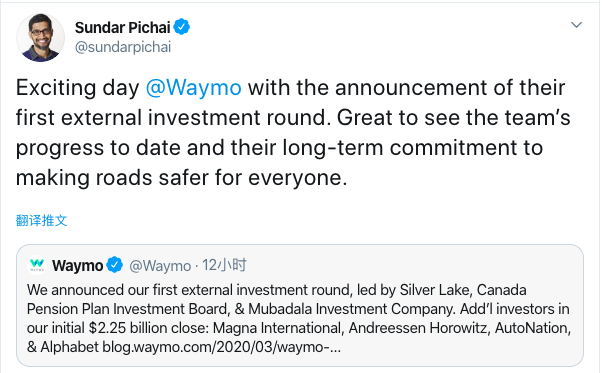
Task: Open the blog.waymo.com/2020/03 link
Action: (222, 347)
